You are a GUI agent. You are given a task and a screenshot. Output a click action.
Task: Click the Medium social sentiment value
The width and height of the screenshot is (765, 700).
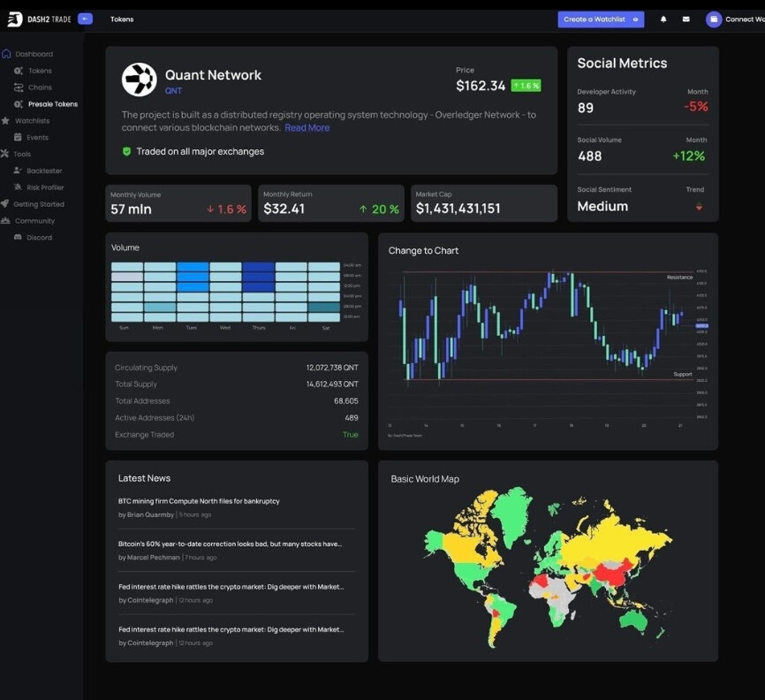click(602, 207)
